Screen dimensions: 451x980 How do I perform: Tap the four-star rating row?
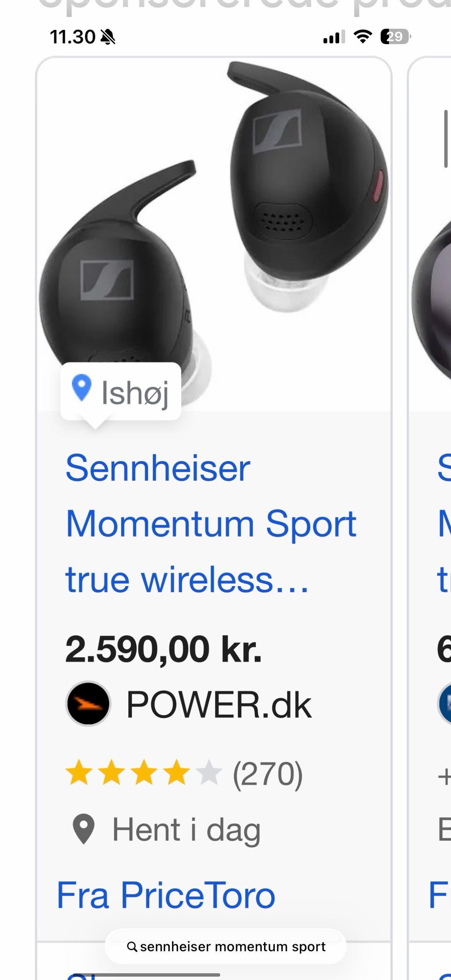click(x=143, y=774)
